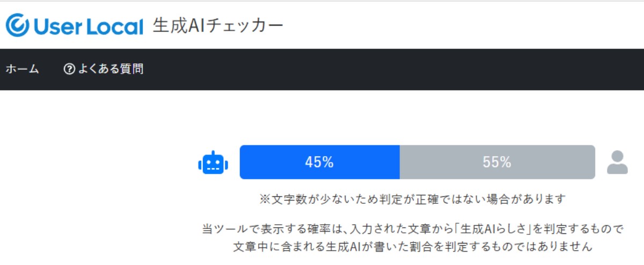Click the 文字数が少ないため warning note text
This screenshot has width=644, height=265.
[412, 200]
